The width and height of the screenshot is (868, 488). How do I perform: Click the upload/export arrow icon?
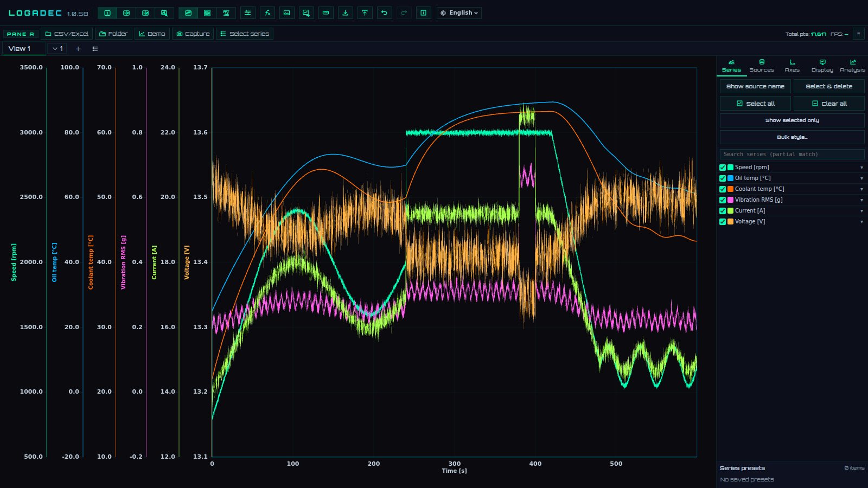pyautogui.click(x=365, y=13)
